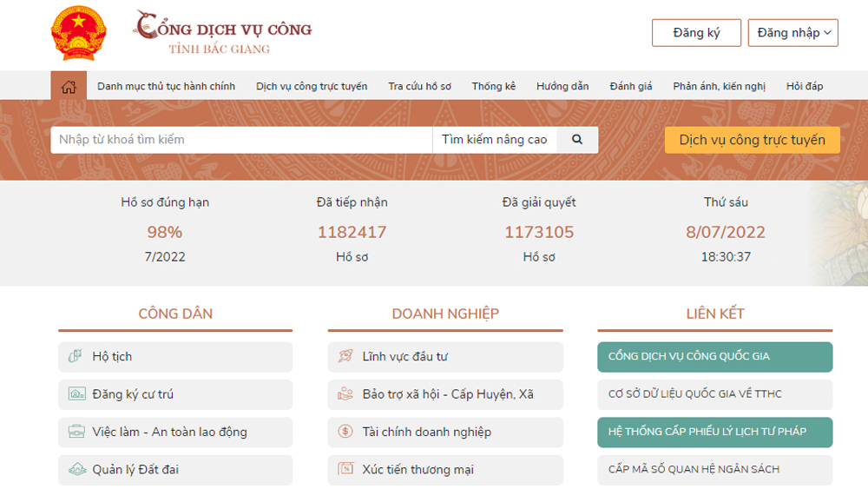Click the Việc làm briefcase icon
The image size is (868, 489).
click(x=76, y=432)
